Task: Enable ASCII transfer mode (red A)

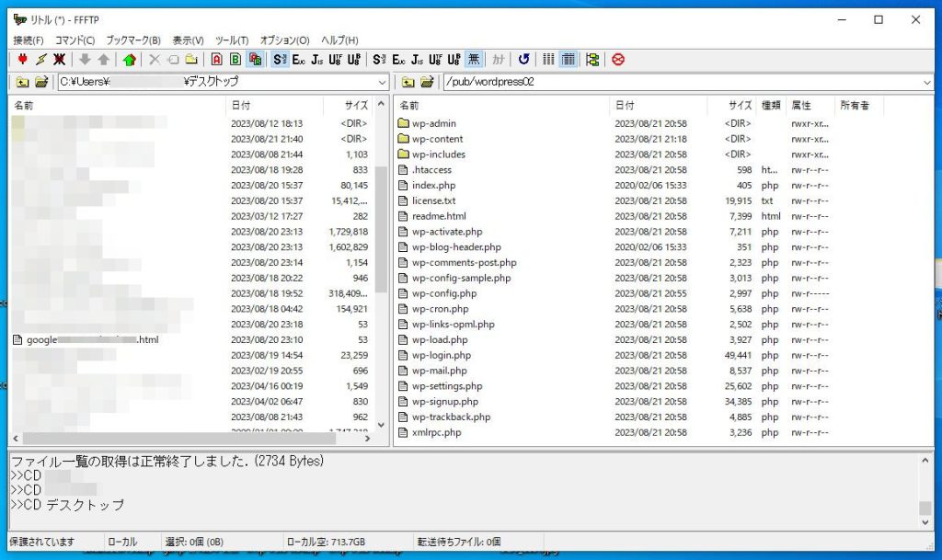Action: point(217,60)
